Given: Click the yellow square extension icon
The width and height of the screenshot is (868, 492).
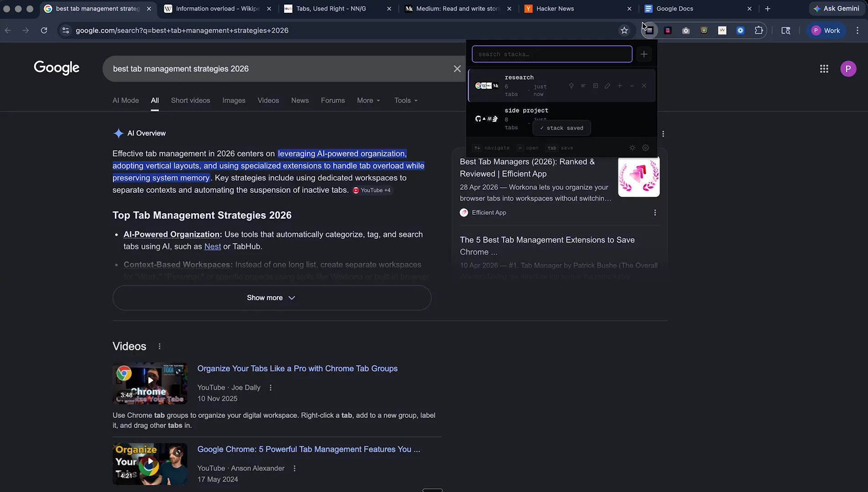Looking at the screenshot, I should coord(704,31).
